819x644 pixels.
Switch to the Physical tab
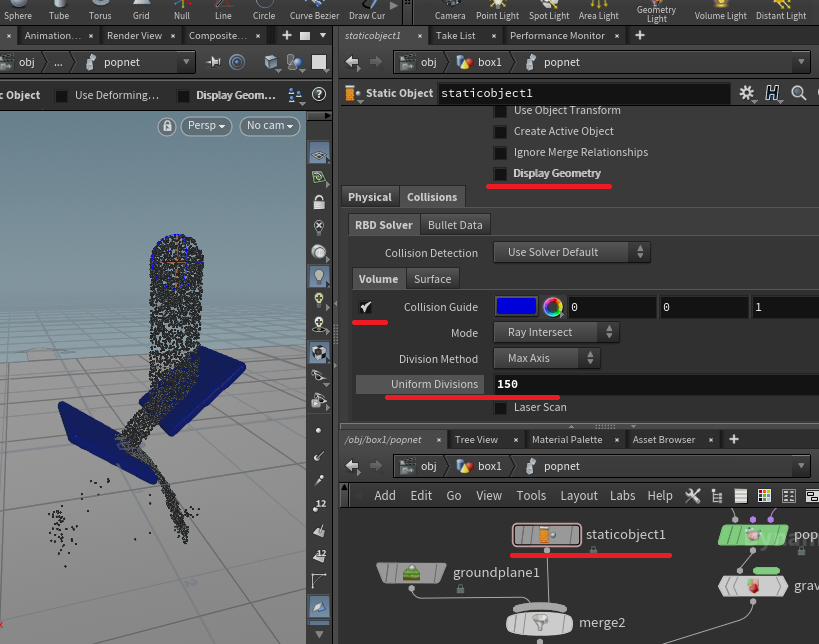coord(370,197)
